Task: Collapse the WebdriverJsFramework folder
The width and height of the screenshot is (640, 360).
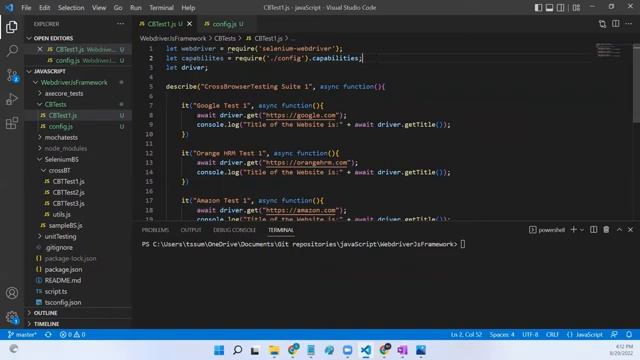Action: click(x=78, y=82)
